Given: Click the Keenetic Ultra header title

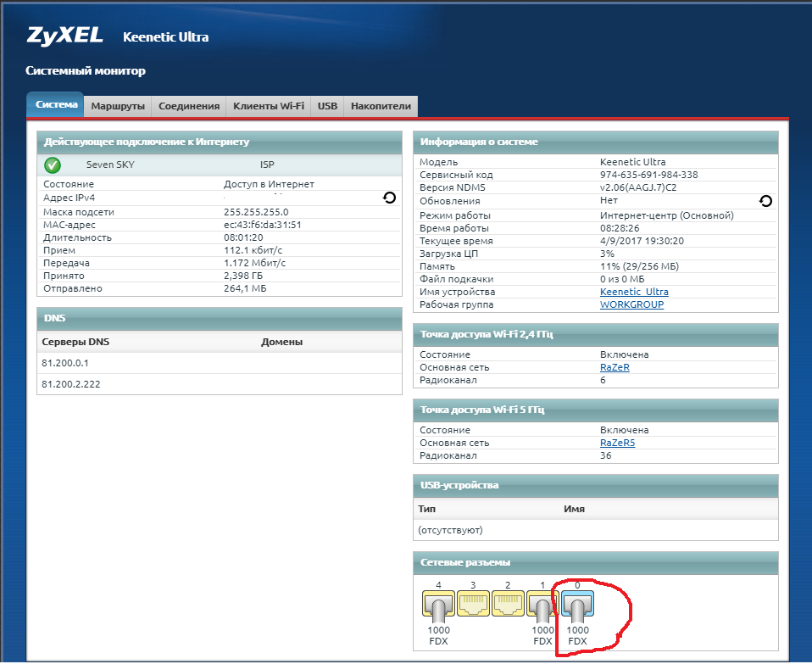Looking at the screenshot, I should click(166, 36).
